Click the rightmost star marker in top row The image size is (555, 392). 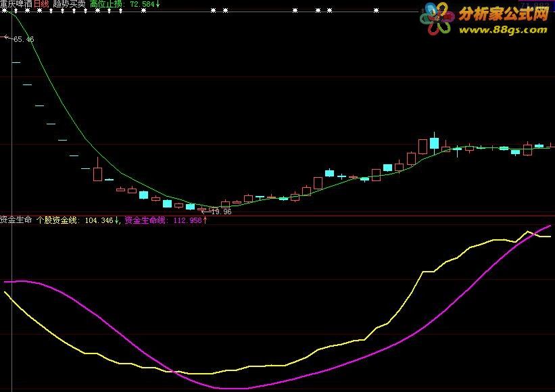click(x=377, y=11)
